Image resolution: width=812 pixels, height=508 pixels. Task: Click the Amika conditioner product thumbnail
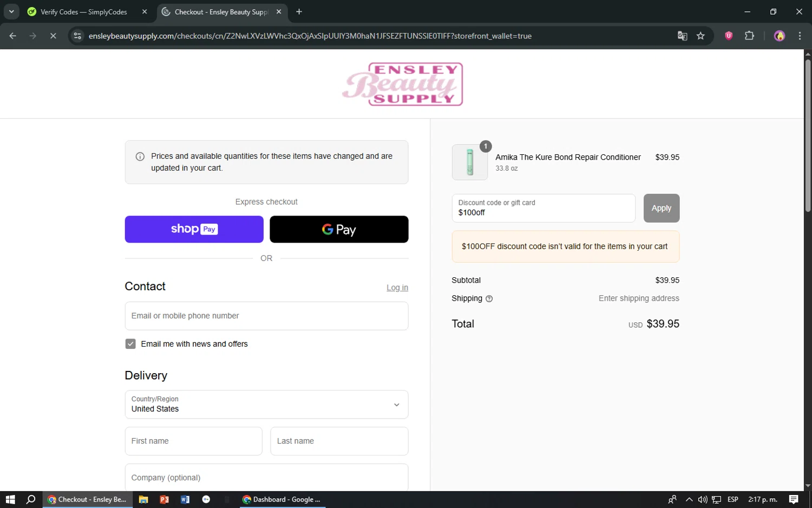click(470, 162)
